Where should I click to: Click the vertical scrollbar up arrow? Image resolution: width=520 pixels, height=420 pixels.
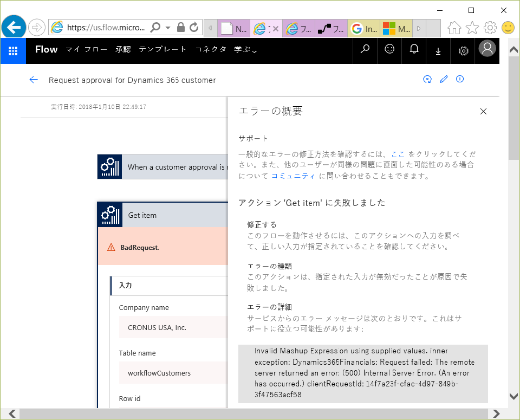[513, 50]
